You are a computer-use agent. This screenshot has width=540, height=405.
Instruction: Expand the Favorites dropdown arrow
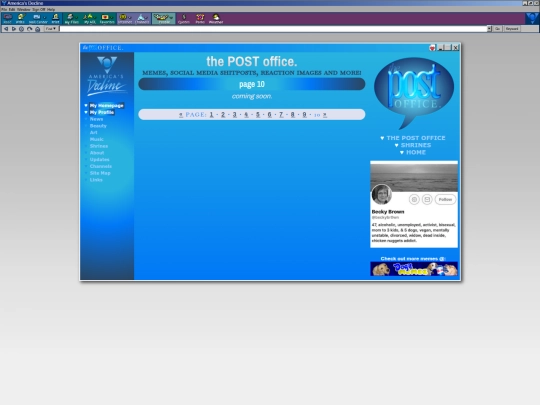pos(112,17)
